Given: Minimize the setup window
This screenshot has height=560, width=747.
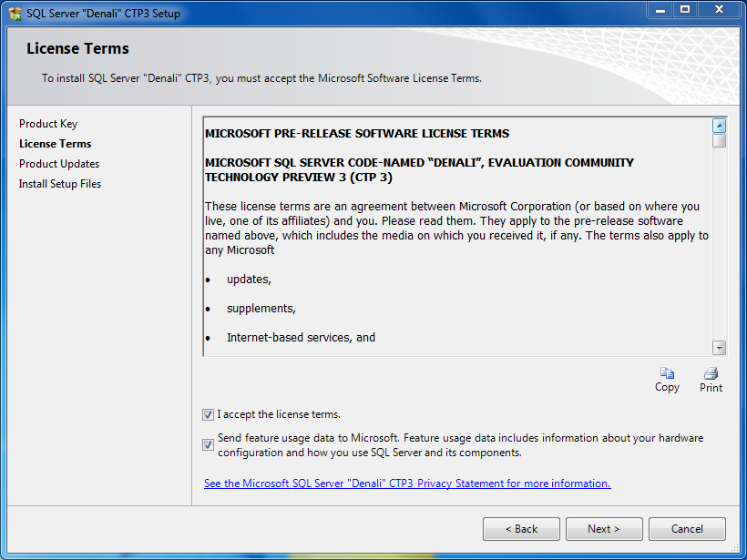Looking at the screenshot, I should click(x=660, y=9).
